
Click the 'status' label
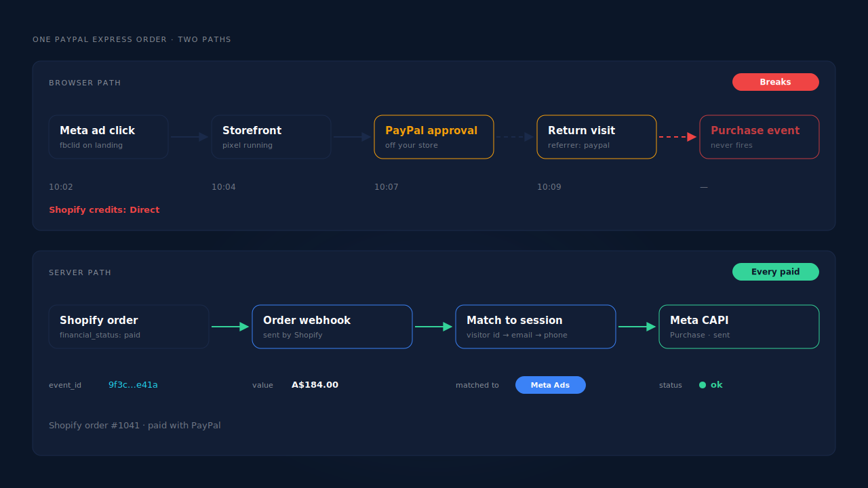coord(671,385)
